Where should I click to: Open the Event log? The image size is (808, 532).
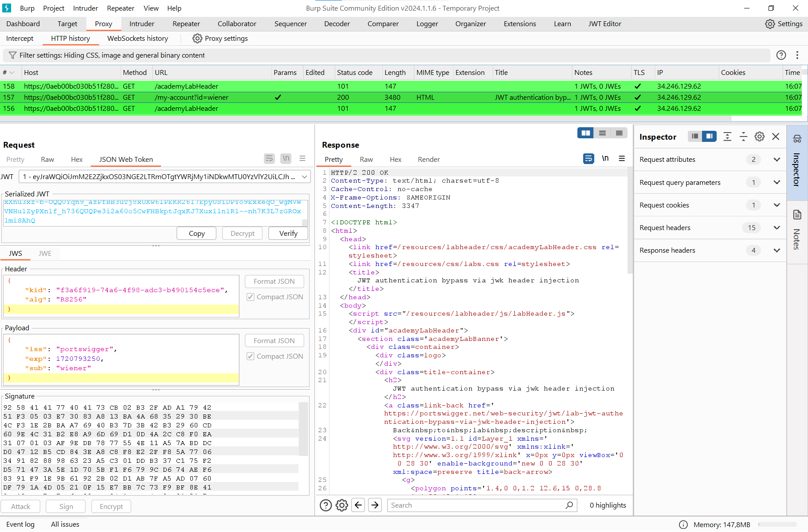(x=20, y=524)
